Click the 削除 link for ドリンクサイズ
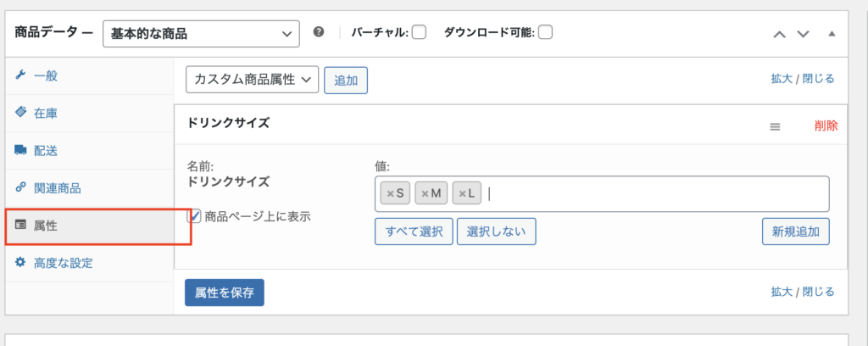Image resolution: width=868 pixels, height=346 pixels. tap(826, 126)
